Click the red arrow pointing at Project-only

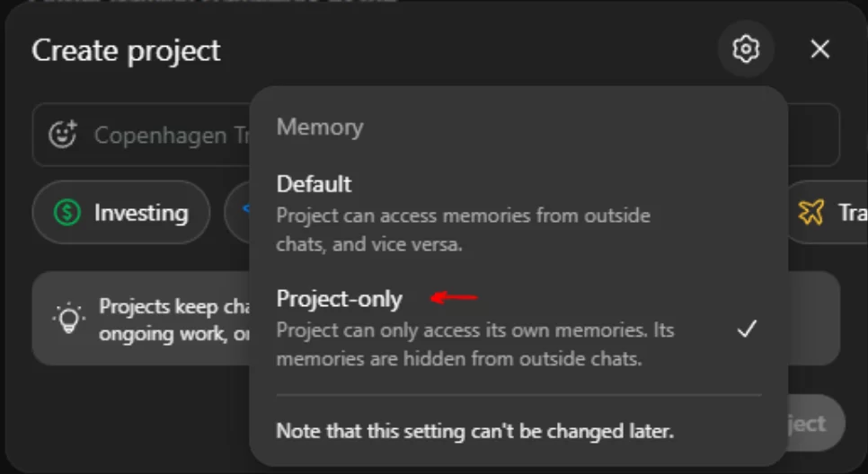455,297
